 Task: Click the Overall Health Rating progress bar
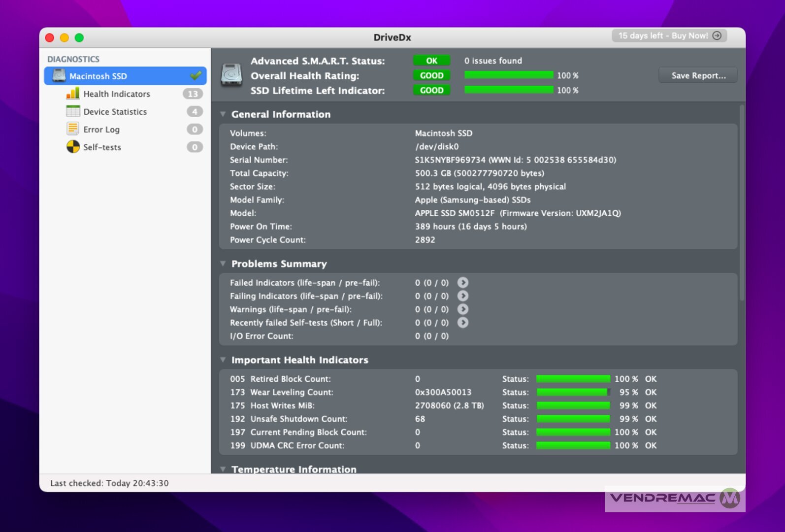[508, 75]
